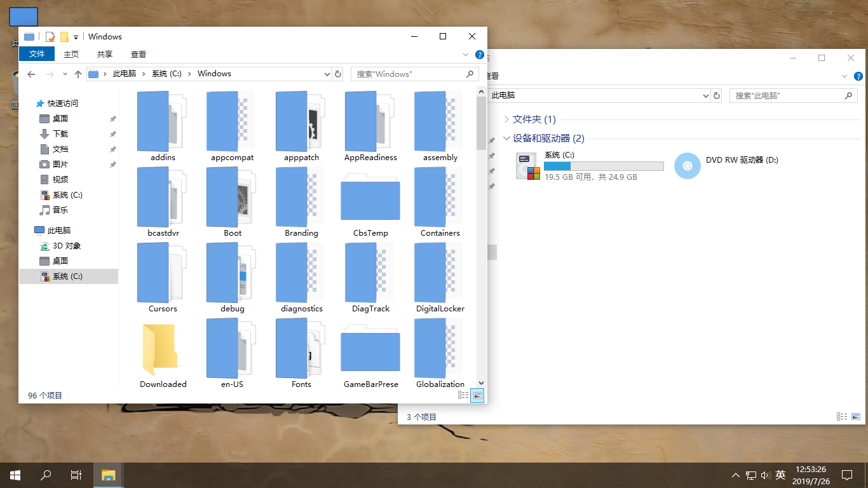Collapse the 设备和驱动器 (2) section
This screenshot has width=868, height=488.
[506, 139]
